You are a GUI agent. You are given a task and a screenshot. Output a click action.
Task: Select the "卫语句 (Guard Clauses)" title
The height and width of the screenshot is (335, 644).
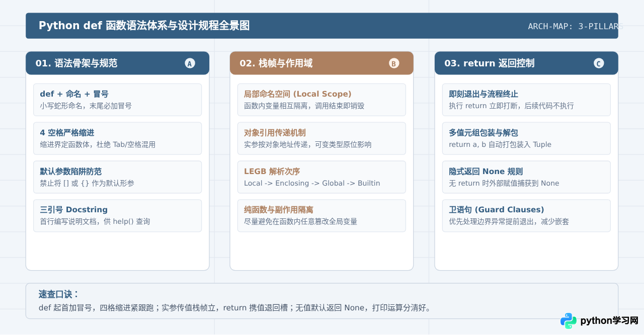coord(497,210)
